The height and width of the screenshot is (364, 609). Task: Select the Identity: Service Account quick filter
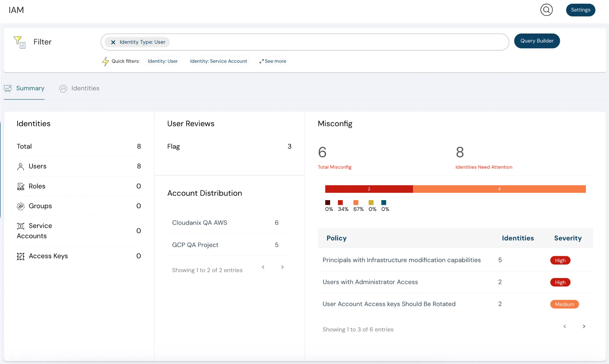(219, 61)
